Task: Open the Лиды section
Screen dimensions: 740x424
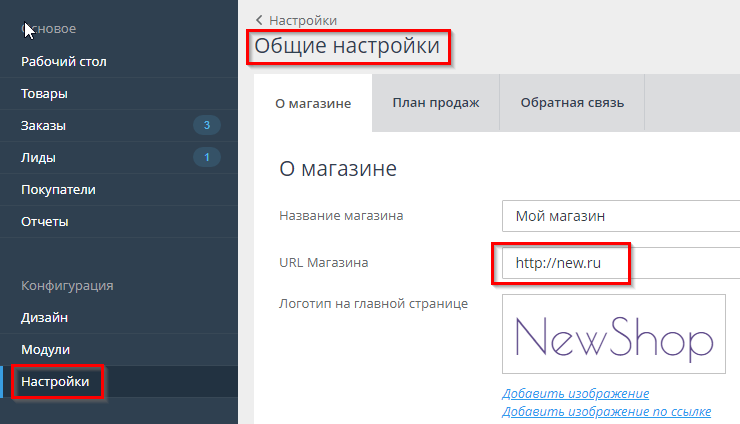Action: point(38,157)
